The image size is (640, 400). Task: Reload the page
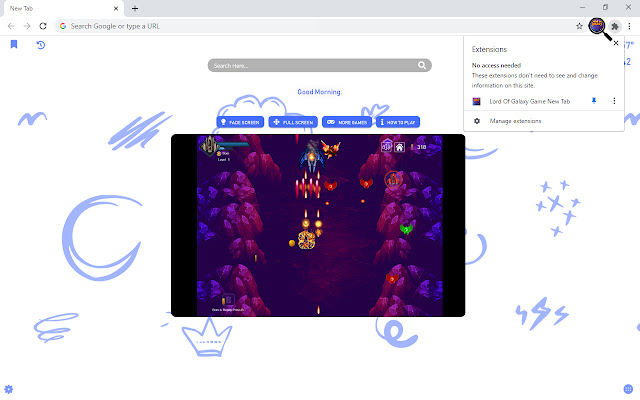tap(43, 26)
